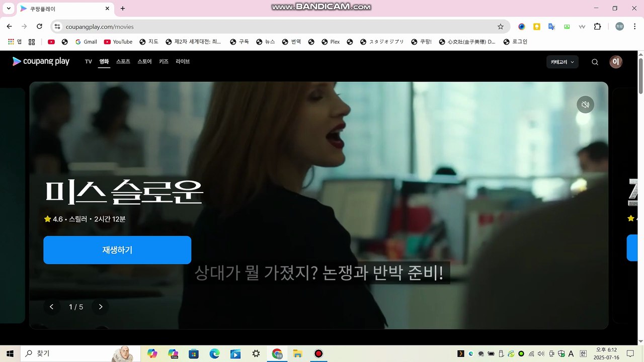
Task: Go to the previous banner slide
Action: point(51,307)
